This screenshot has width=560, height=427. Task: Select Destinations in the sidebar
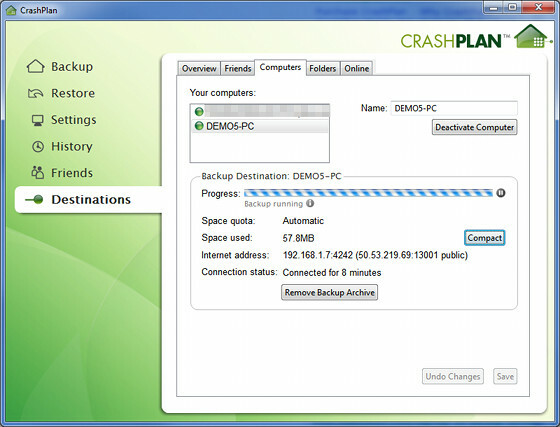point(91,200)
